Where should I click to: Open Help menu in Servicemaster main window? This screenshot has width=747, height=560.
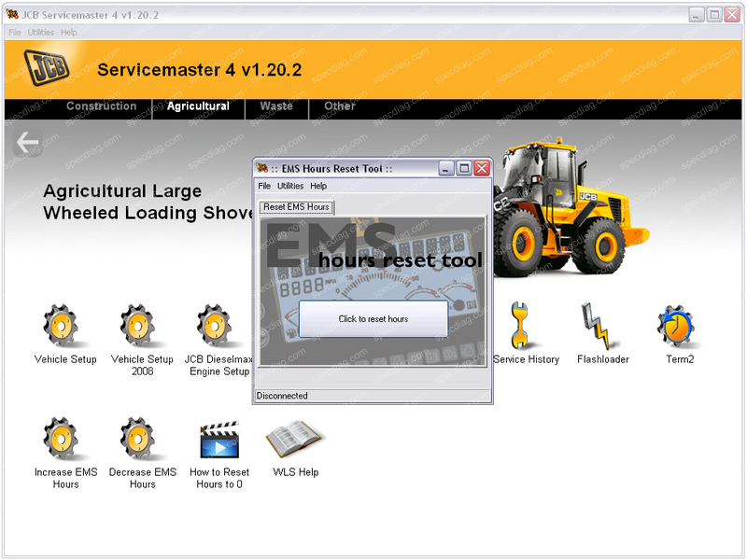pos(68,32)
